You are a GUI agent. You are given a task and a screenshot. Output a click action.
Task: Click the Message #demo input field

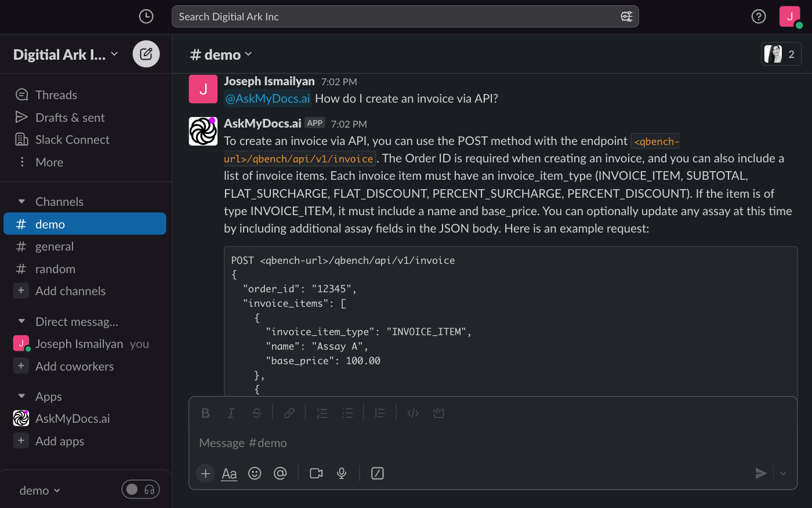493,443
